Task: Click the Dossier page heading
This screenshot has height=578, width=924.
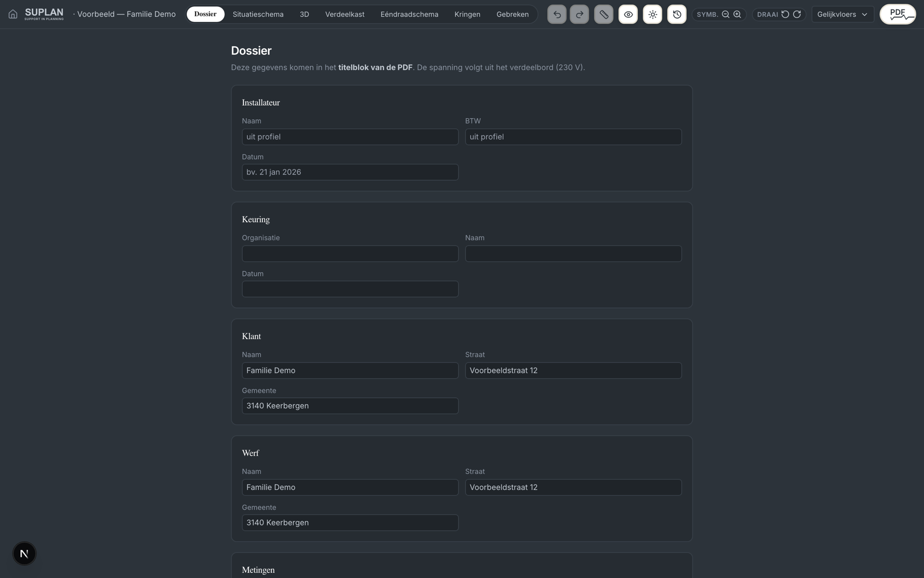Action: pos(251,50)
